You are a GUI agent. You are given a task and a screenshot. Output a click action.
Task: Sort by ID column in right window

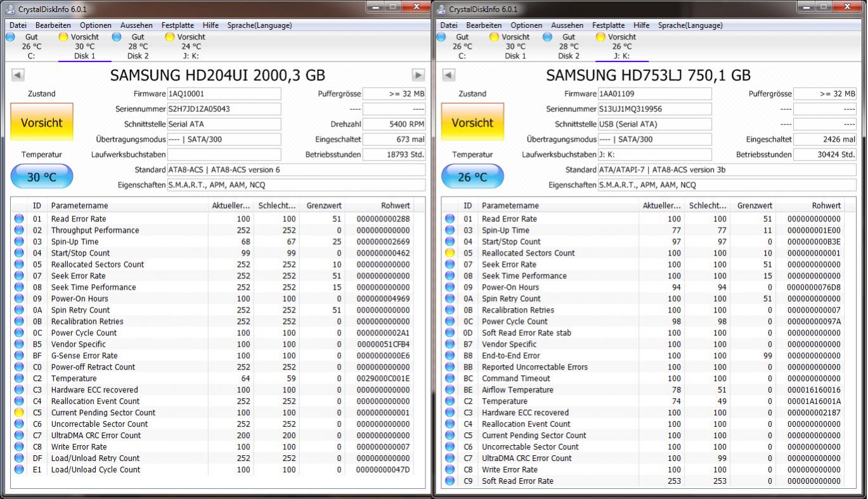(x=468, y=205)
